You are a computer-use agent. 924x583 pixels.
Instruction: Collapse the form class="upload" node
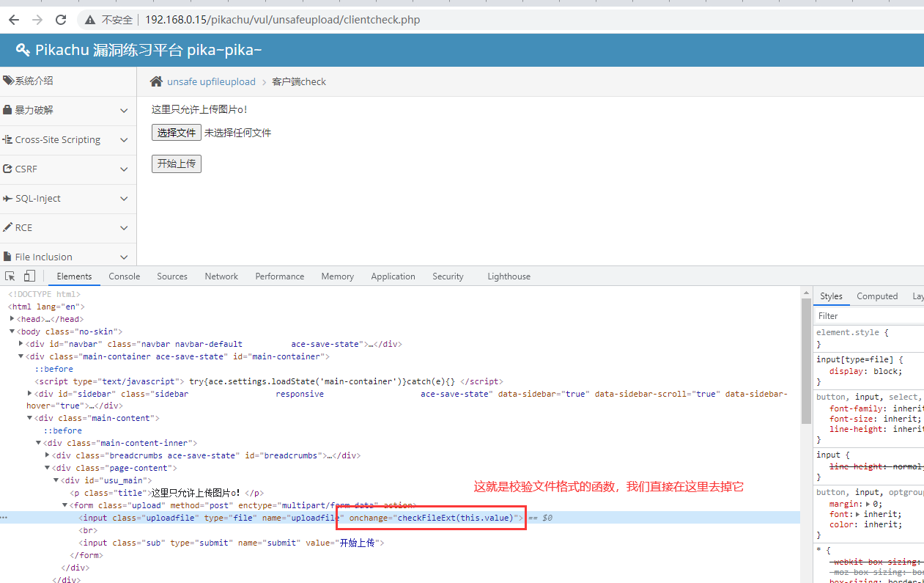pyautogui.click(x=64, y=505)
